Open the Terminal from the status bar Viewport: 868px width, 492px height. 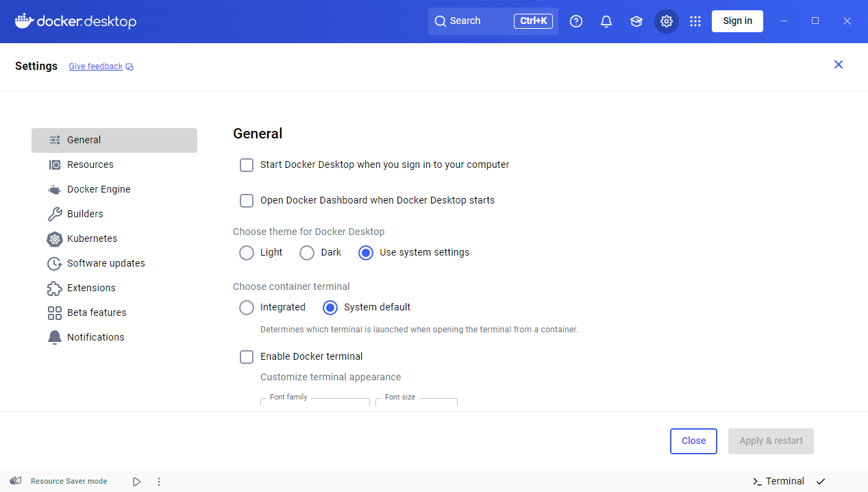(778, 481)
